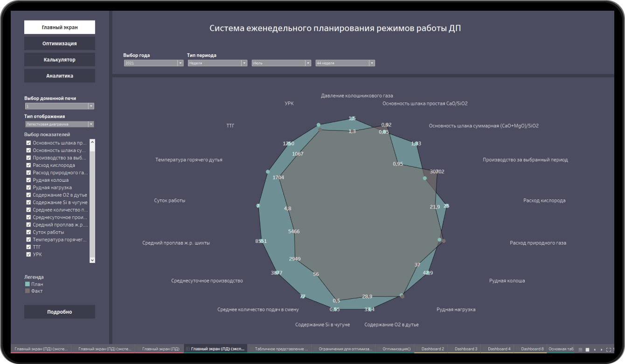Toggle the 'Содержание Si в чугуне' checkbox
The width and height of the screenshot is (625, 364).
pyautogui.click(x=28, y=203)
